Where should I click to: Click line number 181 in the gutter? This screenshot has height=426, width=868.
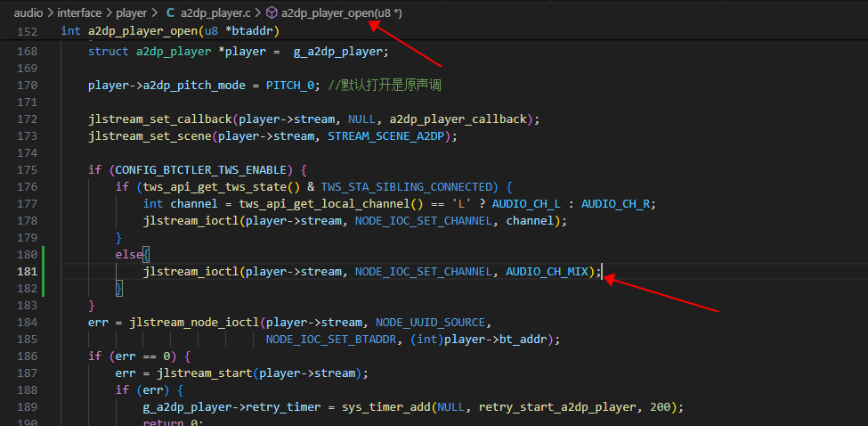(27, 272)
